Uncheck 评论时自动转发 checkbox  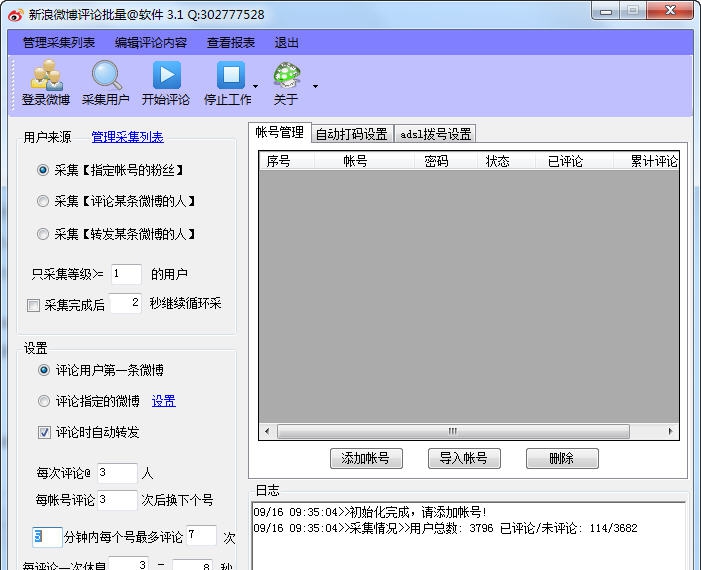click(44, 432)
